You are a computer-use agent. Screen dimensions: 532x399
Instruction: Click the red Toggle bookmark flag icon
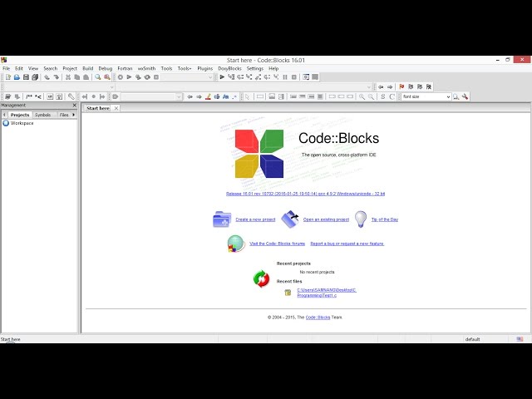coord(401,86)
